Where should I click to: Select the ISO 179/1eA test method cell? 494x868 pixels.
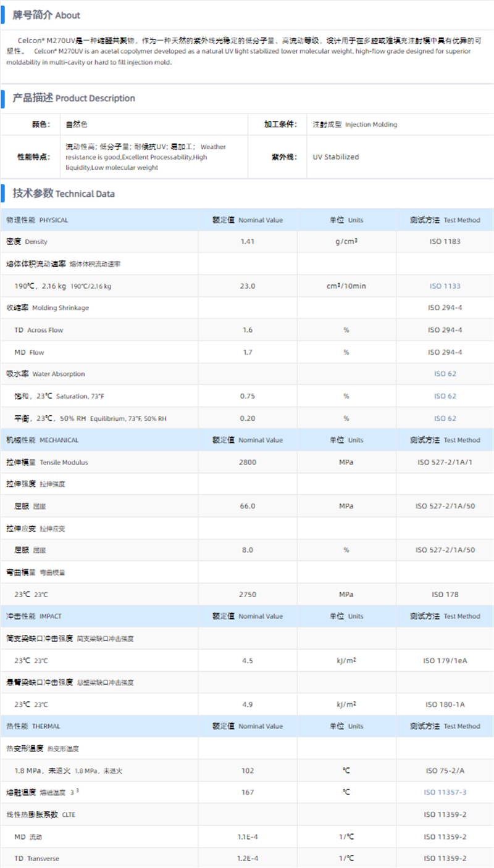[445, 661]
